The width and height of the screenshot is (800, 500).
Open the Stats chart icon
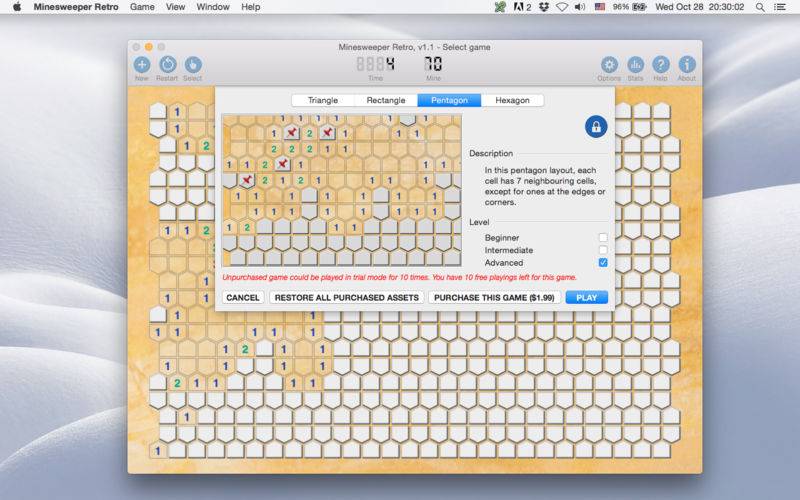pos(635,65)
